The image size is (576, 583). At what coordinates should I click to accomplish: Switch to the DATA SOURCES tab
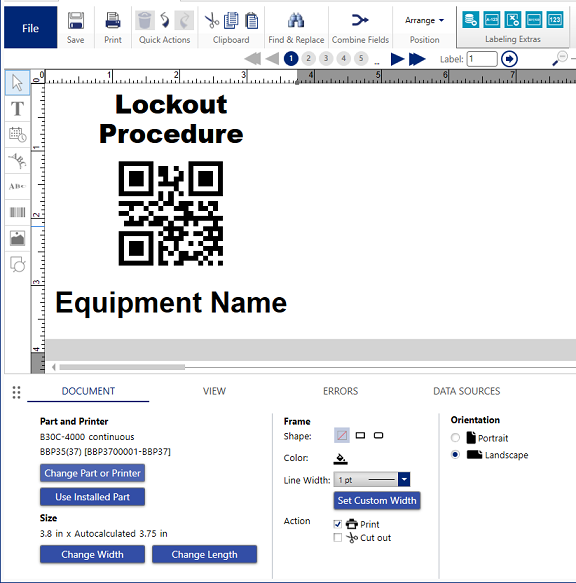coord(467,391)
